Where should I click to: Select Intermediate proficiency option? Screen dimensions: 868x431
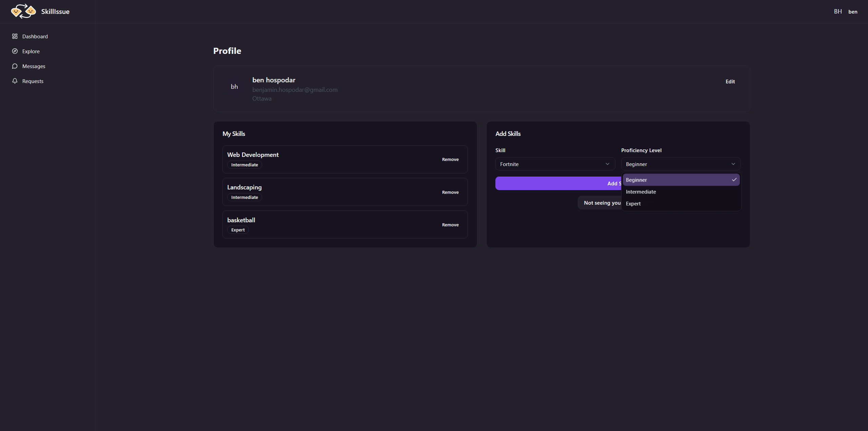pyautogui.click(x=641, y=192)
